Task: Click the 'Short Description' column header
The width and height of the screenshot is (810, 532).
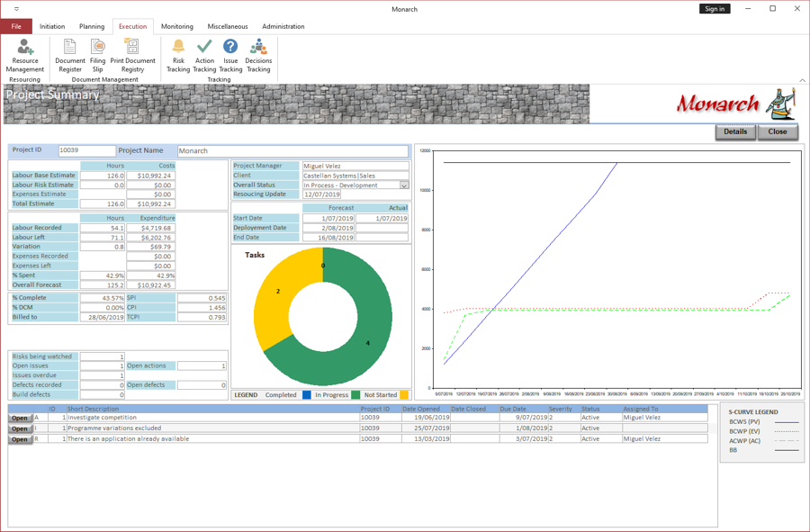Action: (93, 409)
